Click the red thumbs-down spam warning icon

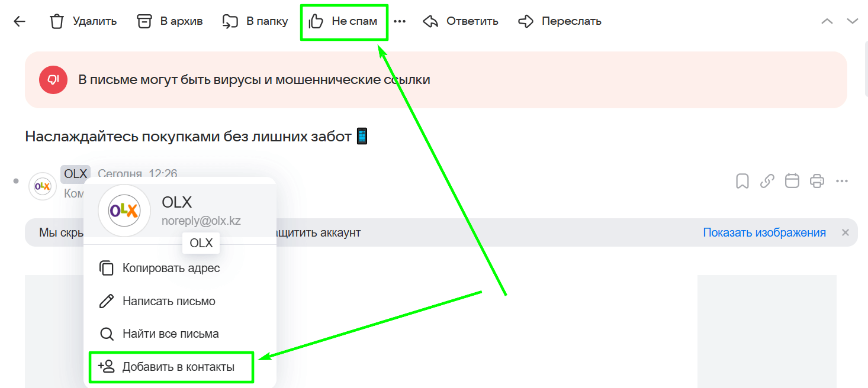click(x=53, y=79)
